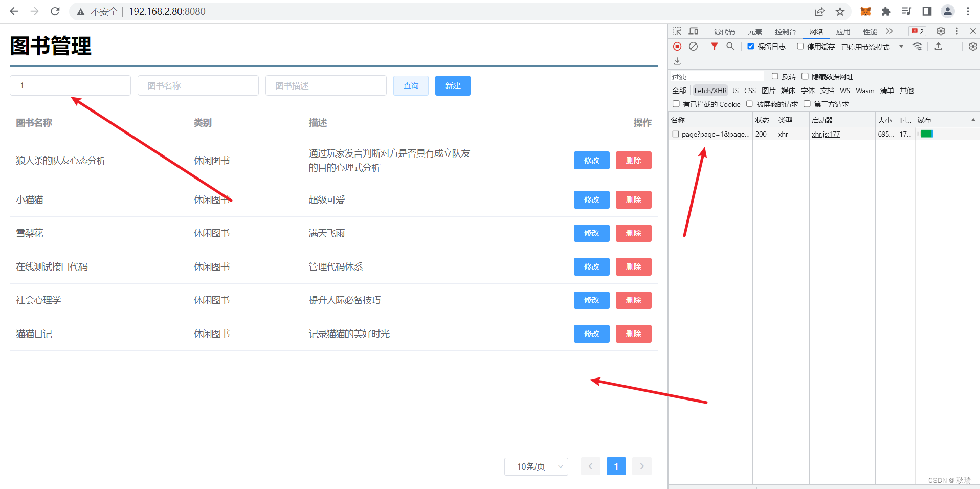Open DevTools settings gear in the top bar
Screen dimensions: 980x489
coord(941,31)
